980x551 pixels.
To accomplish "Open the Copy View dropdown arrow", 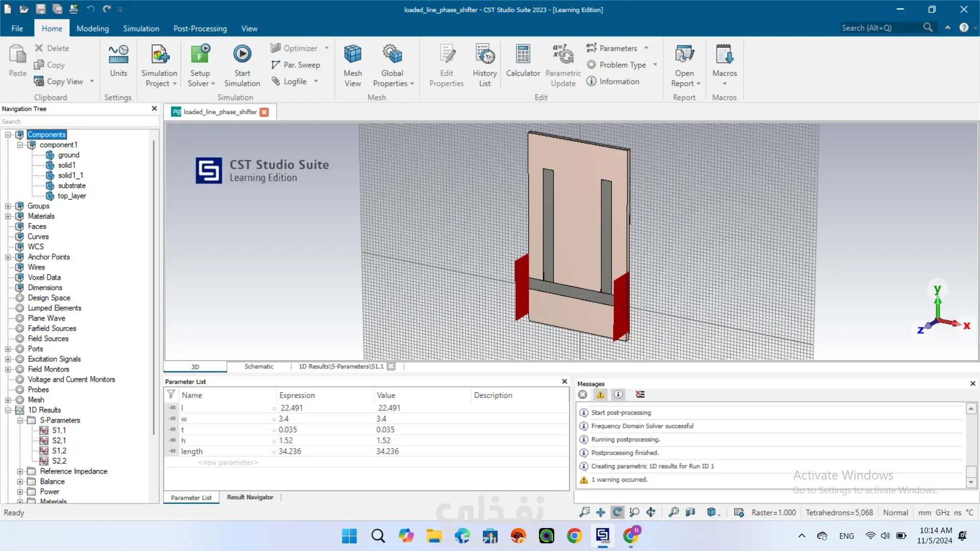I will click(x=92, y=81).
